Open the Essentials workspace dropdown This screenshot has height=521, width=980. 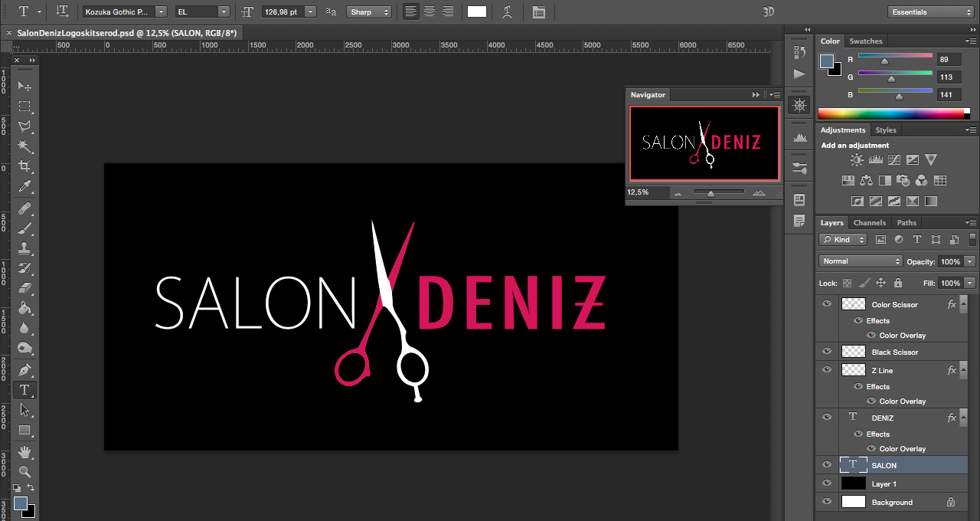[931, 12]
